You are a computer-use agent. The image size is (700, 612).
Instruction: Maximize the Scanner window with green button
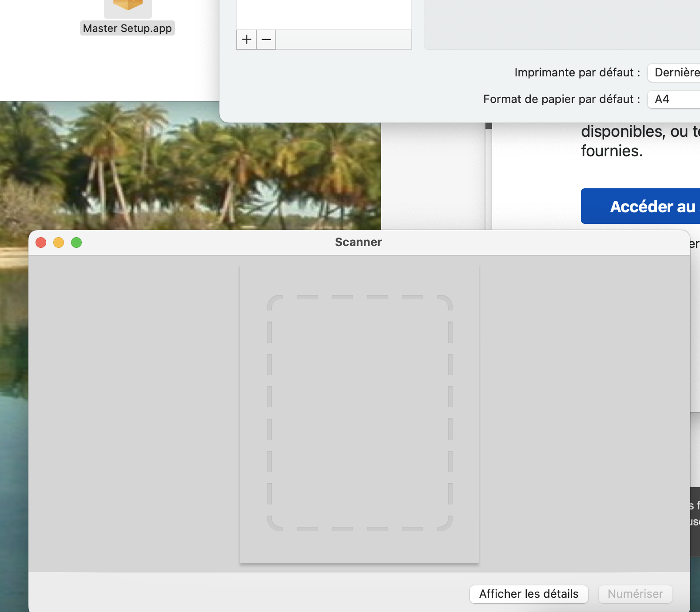[76, 242]
